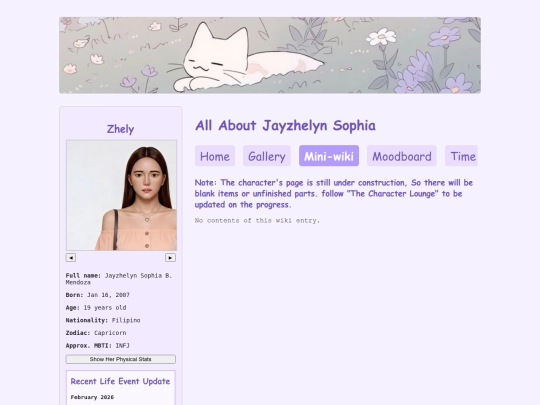Click Show Her Physical Stats button

pyautogui.click(x=121, y=359)
